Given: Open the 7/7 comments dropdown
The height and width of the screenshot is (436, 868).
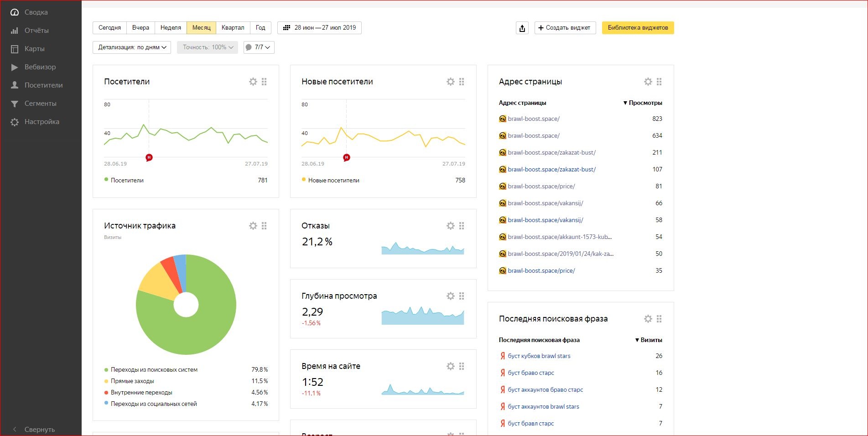Looking at the screenshot, I should tap(259, 47).
